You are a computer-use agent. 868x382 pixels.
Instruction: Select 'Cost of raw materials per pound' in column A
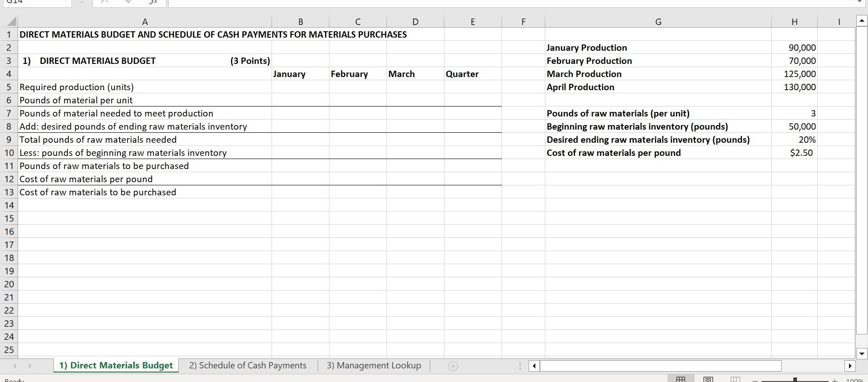pyautogui.click(x=145, y=179)
